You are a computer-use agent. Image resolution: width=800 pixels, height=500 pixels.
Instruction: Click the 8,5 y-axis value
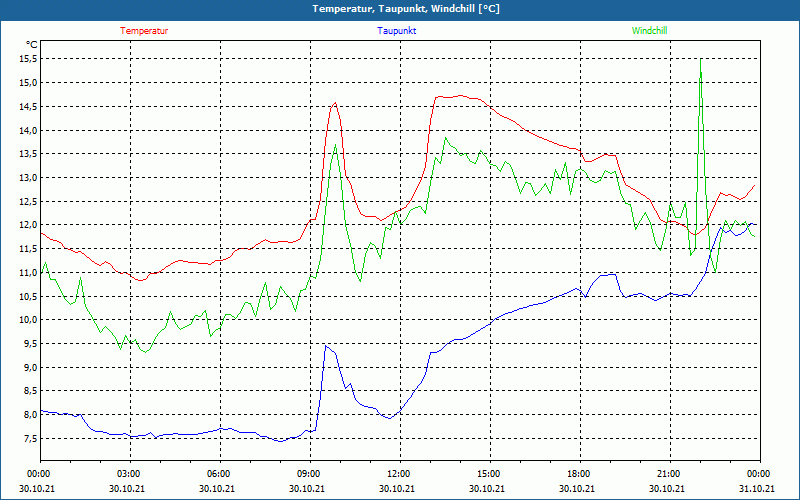click(31, 391)
